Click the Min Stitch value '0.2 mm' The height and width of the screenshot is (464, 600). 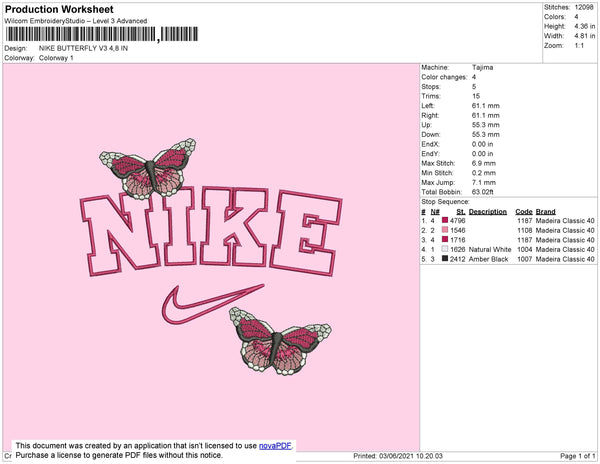tap(484, 173)
